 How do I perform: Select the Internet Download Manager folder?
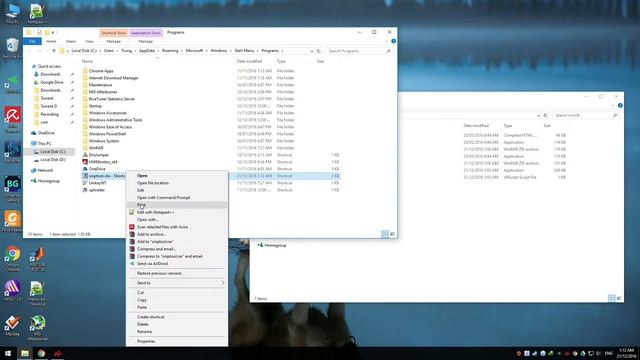click(113, 78)
